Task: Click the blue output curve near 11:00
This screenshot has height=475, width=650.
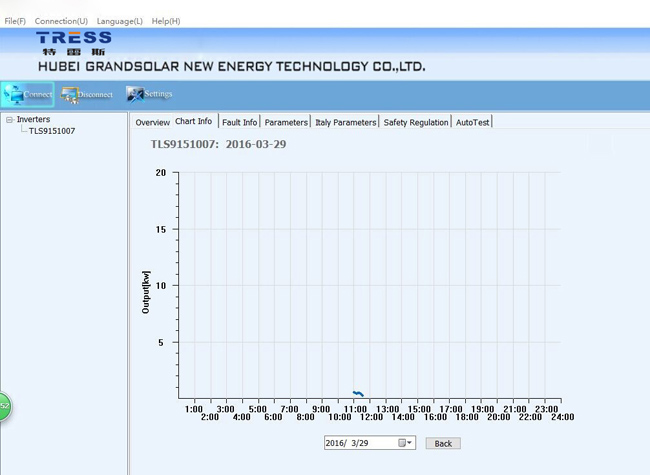Action: 358,393
